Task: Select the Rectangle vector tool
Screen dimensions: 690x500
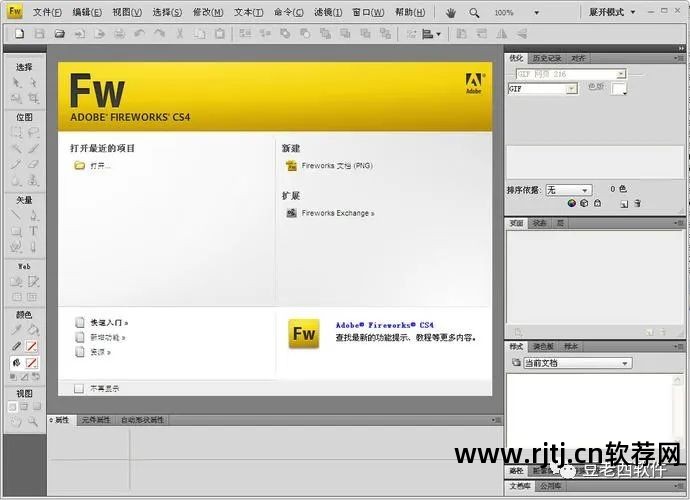Action: (16, 231)
